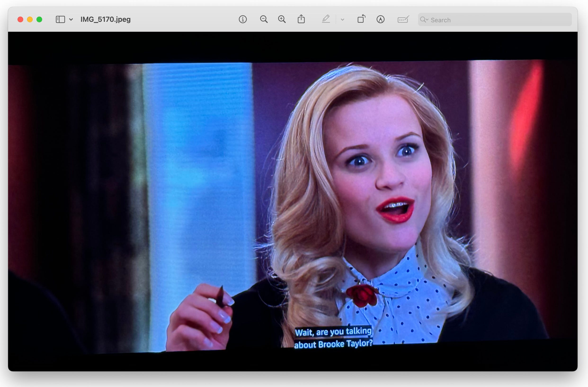Screen dimensions: 588x387
Task: Show the Markup toolbar
Action: pos(380,19)
